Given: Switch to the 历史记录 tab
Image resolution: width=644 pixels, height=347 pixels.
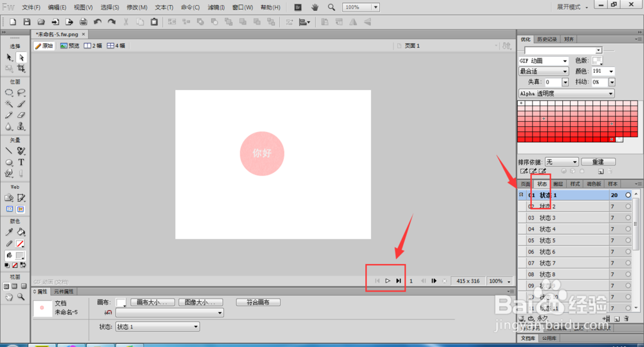Looking at the screenshot, I should (x=547, y=39).
